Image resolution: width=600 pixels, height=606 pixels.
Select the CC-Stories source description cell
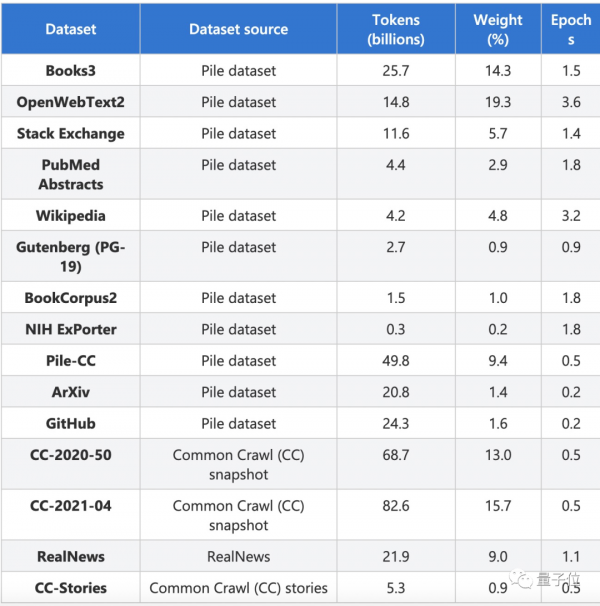pos(238,588)
